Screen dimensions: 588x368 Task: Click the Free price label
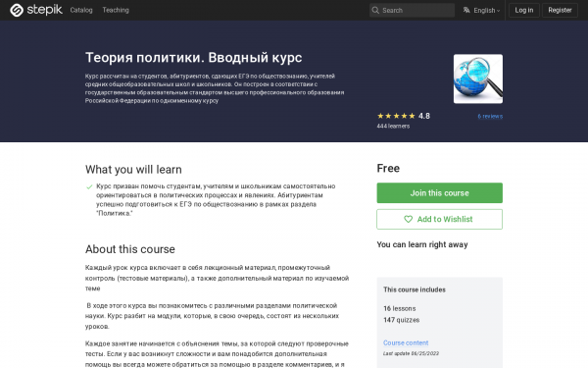click(388, 168)
